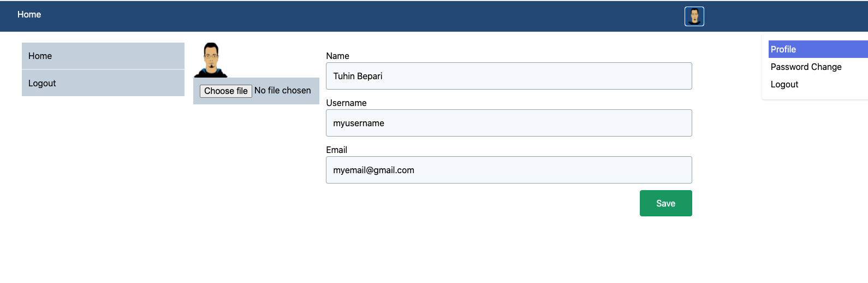The width and height of the screenshot is (868, 283).
Task: Click the Username field label
Action: click(x=346, y=103)
